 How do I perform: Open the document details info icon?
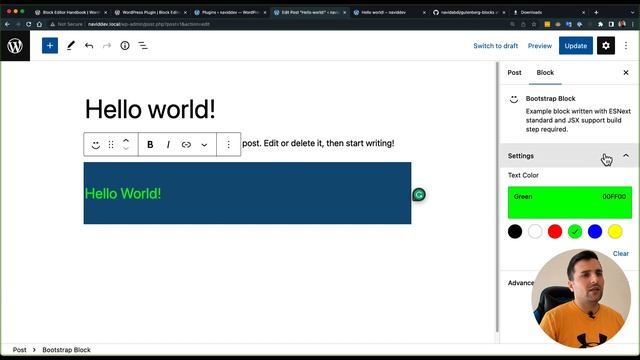(x=125, y=46)
